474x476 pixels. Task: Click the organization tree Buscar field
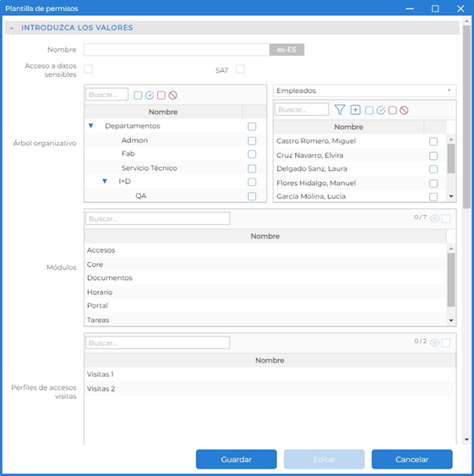tap(106, 95)
